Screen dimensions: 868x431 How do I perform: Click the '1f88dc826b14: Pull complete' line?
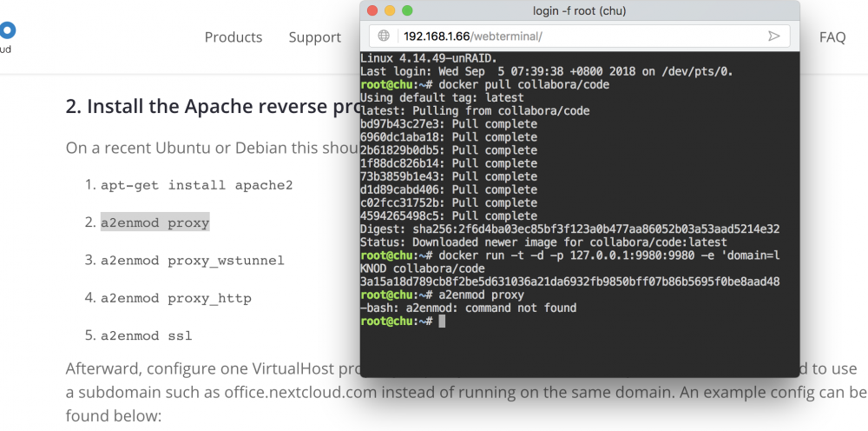449,163
